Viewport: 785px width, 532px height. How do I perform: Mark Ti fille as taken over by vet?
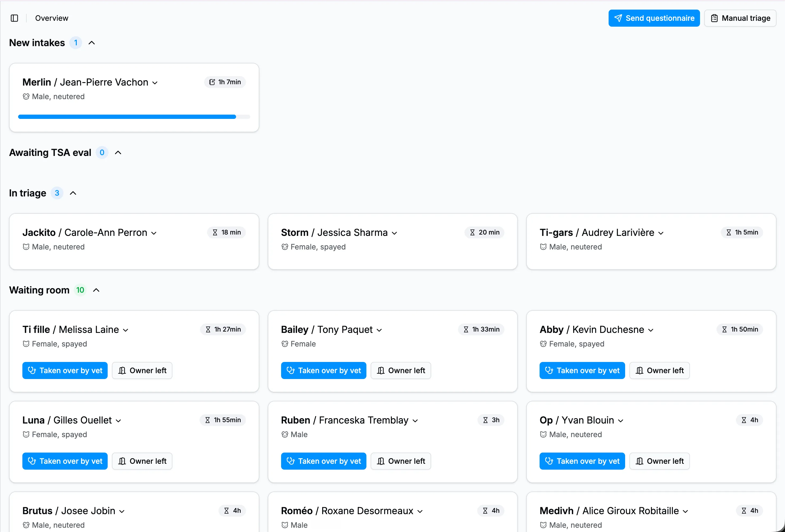tap(65, 370)
